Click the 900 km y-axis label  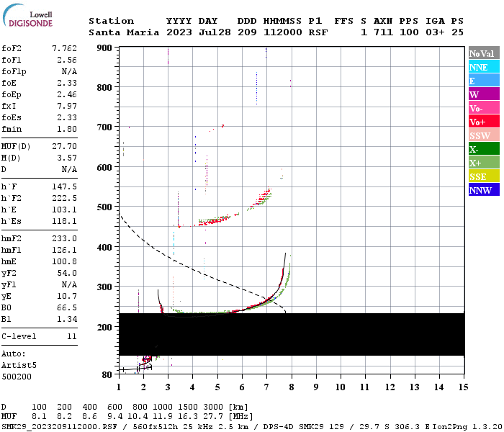pyautogui.click(x=104, y=48)
